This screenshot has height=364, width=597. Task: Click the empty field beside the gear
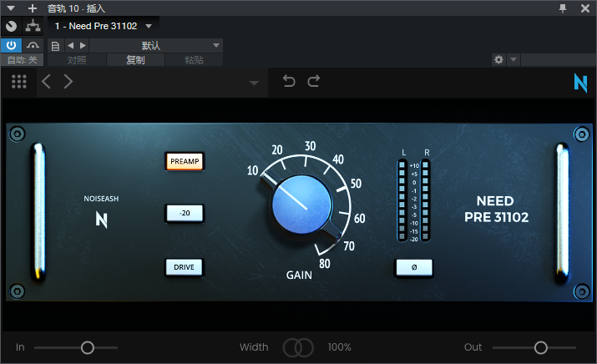coord(558,59)
